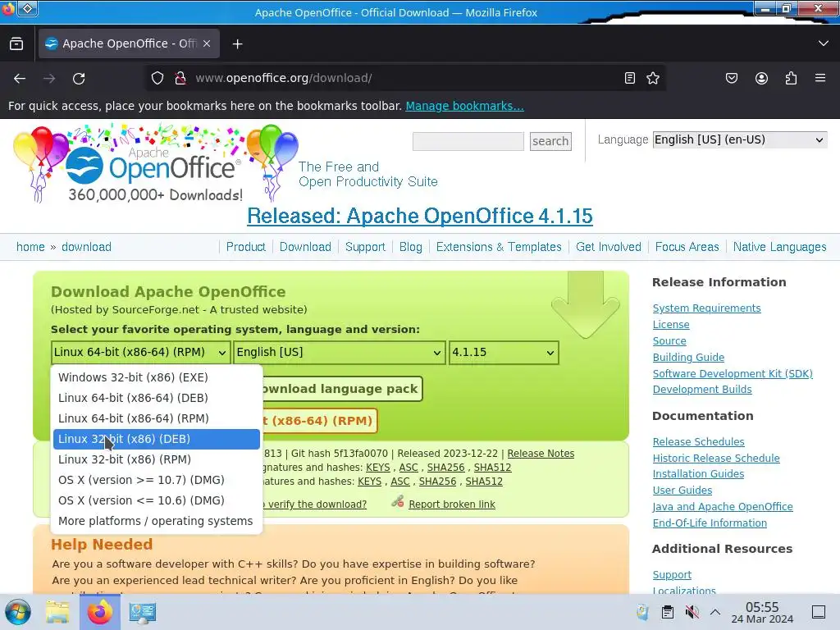
Task: Choose Linux 64-bit (x86-64) (RPM) option
Action: [x=157, y=418]
